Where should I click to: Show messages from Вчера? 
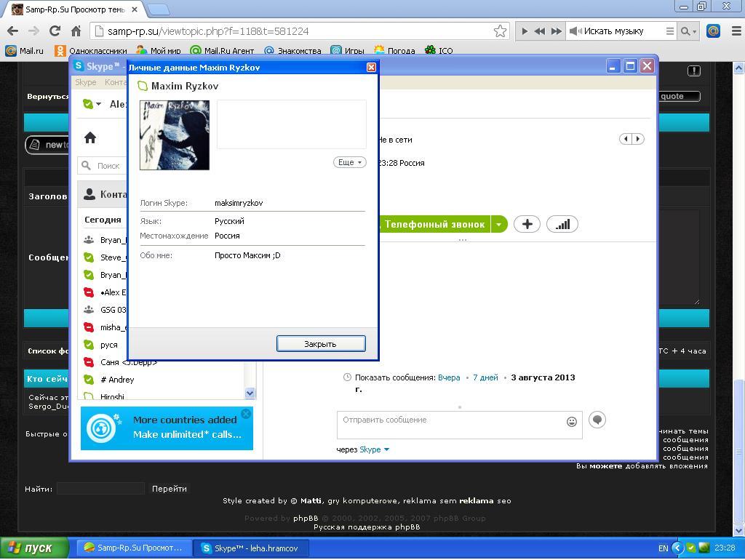[x=449, y=378]
